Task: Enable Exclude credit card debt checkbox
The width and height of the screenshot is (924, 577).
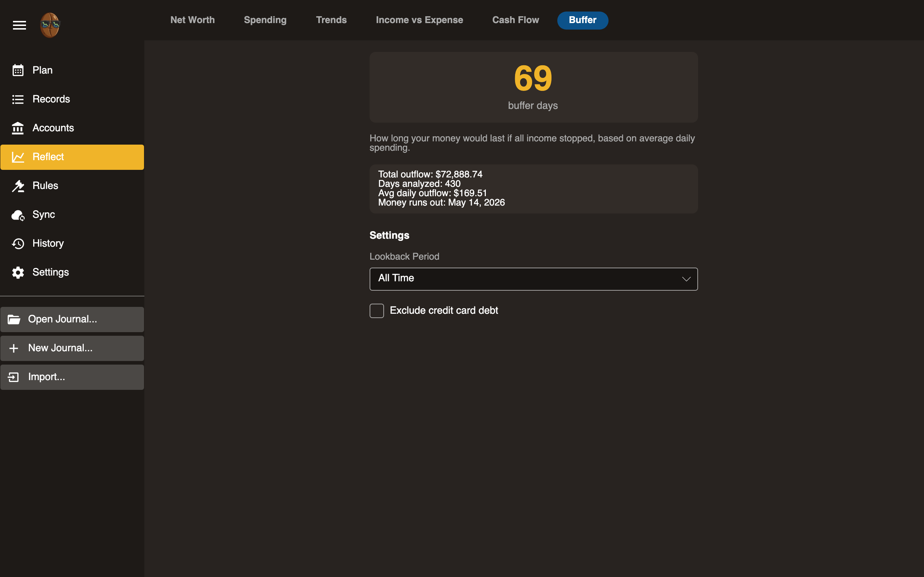Action: tap(376, 310)
